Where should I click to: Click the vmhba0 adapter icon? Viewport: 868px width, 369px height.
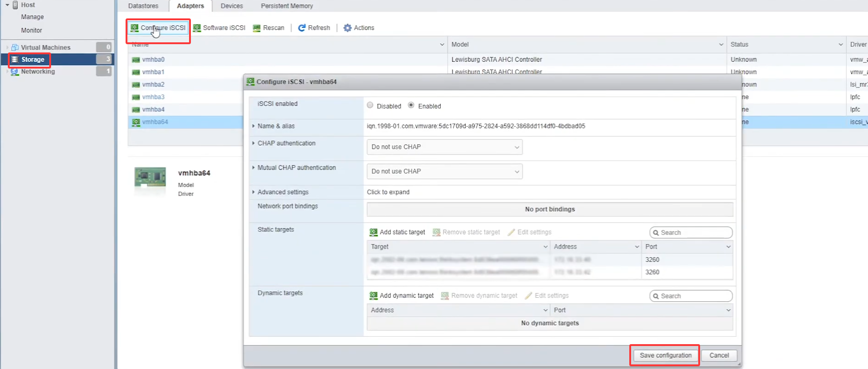(x=136, y=60)
